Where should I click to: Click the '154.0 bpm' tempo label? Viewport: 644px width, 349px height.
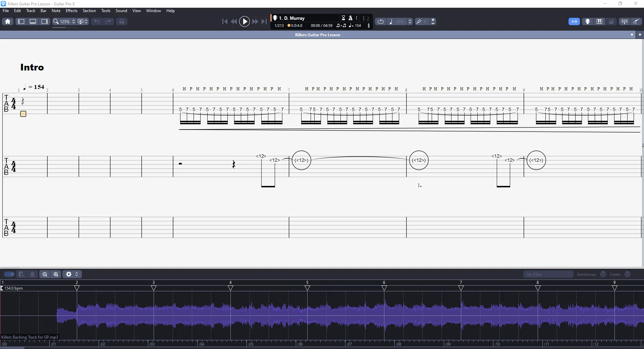pos(13,288)
